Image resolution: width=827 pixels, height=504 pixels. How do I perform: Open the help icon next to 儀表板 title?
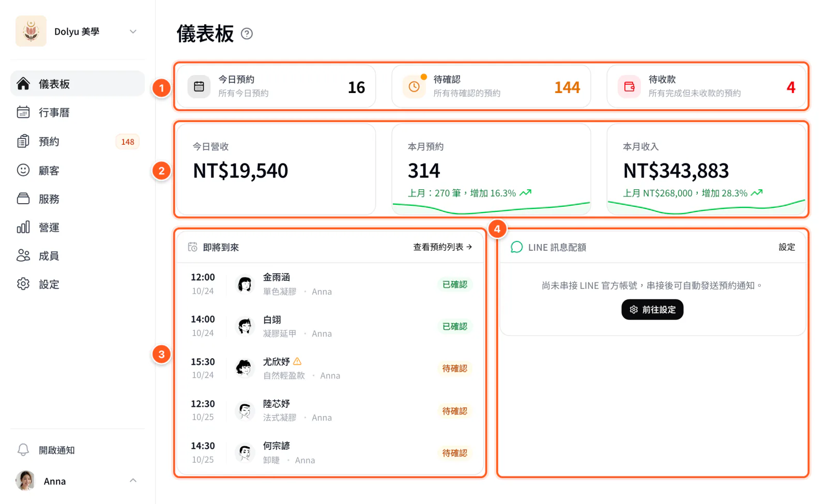247,34
